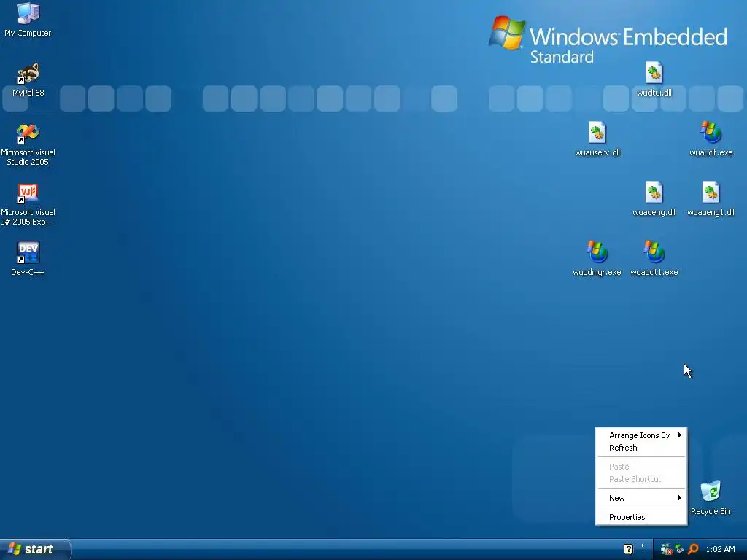Open Properties from the context menu
This screenshot has width=747, height=560.
pos(641,517)
